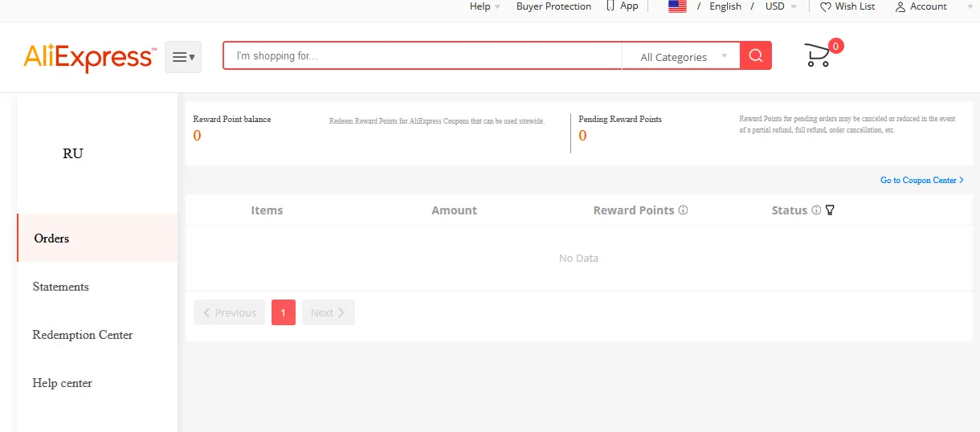Click the Items column header

tap(267, 210)
